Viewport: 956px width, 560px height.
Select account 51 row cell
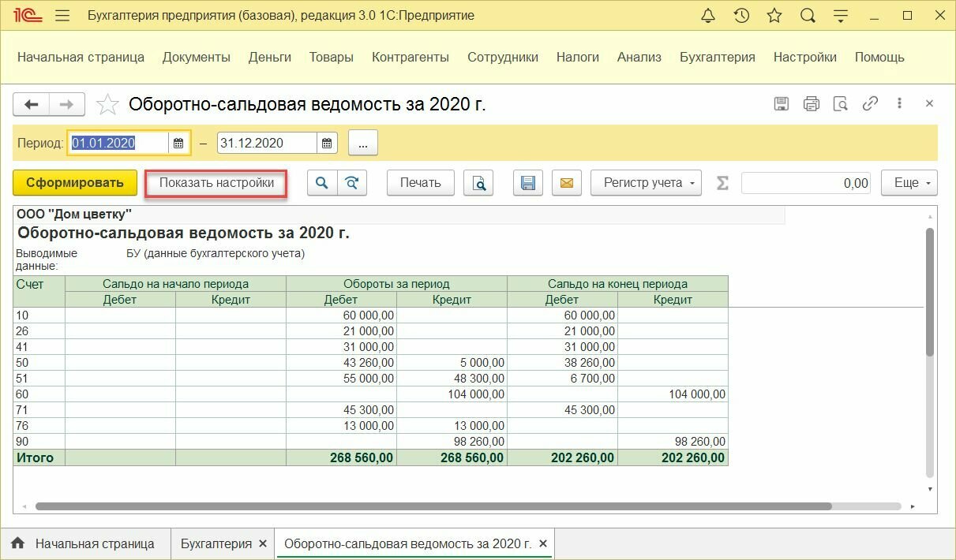[39, 379]
